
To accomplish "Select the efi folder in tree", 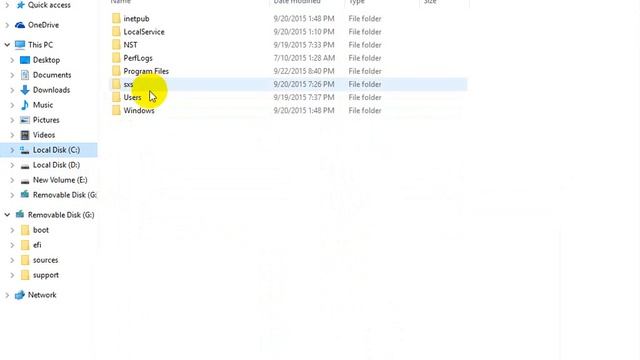I will click(37, 245).
